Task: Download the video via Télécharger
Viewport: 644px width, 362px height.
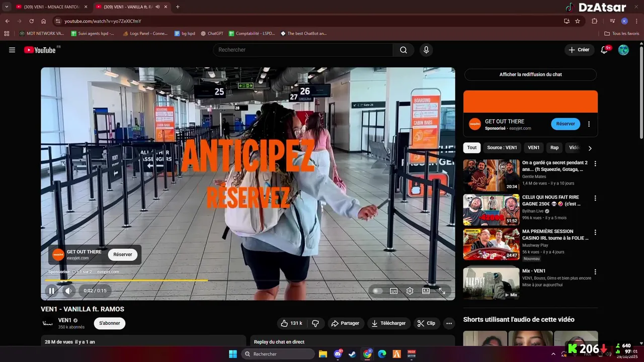Action: pos(389,323)
